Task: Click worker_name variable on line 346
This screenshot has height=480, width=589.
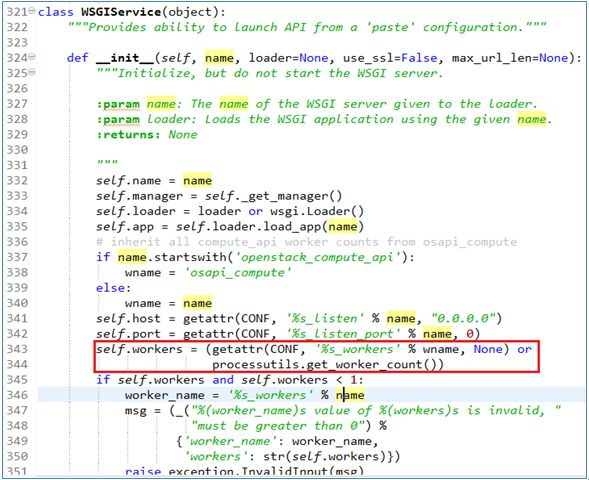Action: [165, 395]
